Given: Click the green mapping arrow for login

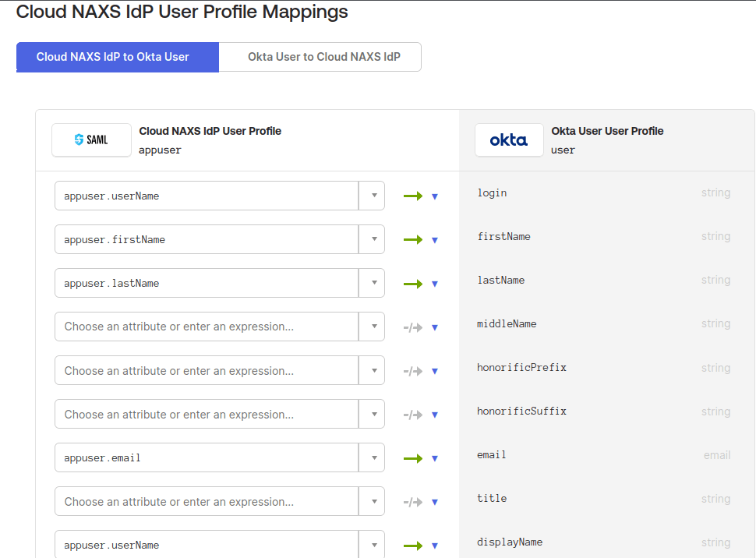Looking at the screenshot, I should (413, 196).
